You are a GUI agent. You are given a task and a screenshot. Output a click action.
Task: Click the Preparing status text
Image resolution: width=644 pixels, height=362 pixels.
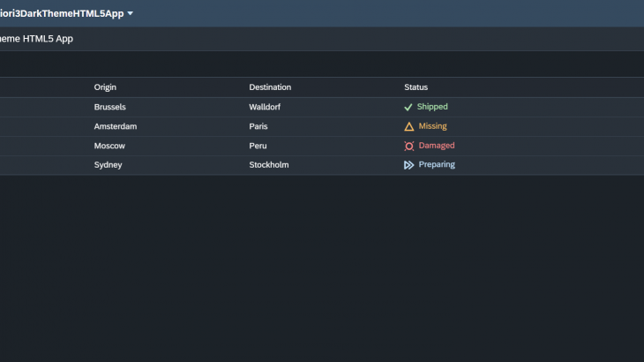pos(437,165)
